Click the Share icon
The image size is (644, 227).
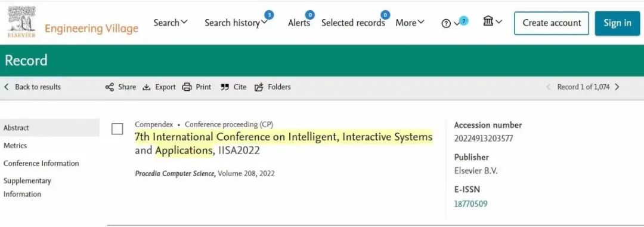click(110, 87)
